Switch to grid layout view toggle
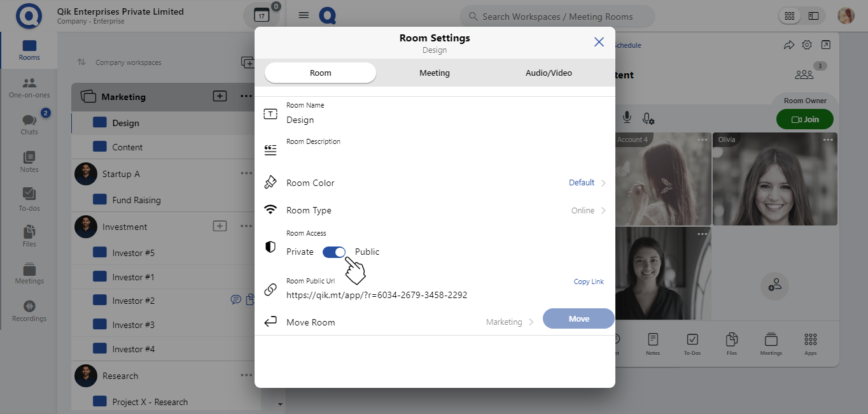Viewport: 868px width, 414px height. tap(790, 16)
